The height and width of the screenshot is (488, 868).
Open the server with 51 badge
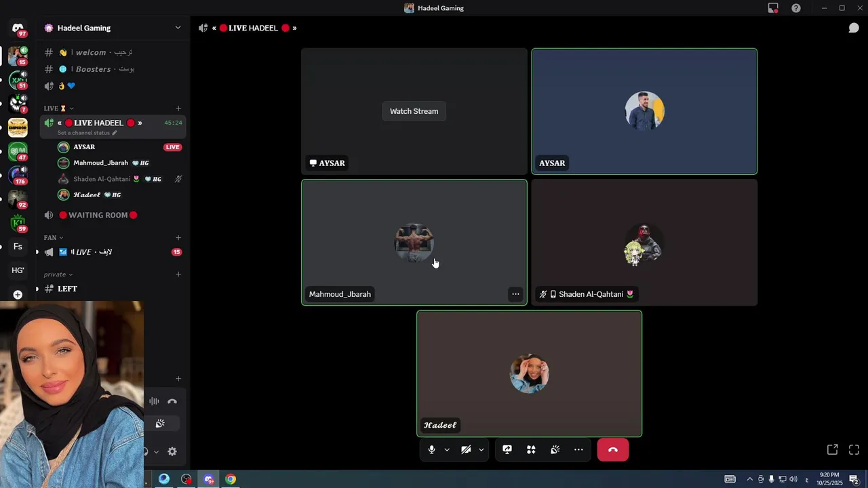18,80
